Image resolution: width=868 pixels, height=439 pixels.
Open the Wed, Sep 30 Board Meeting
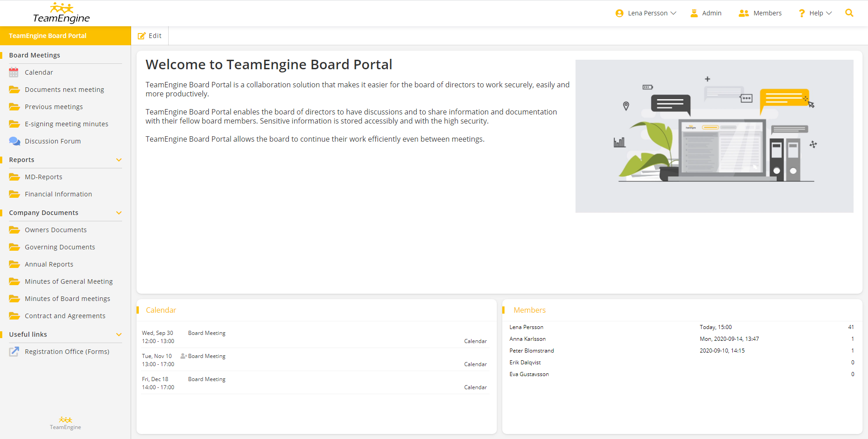click(207, 333)
